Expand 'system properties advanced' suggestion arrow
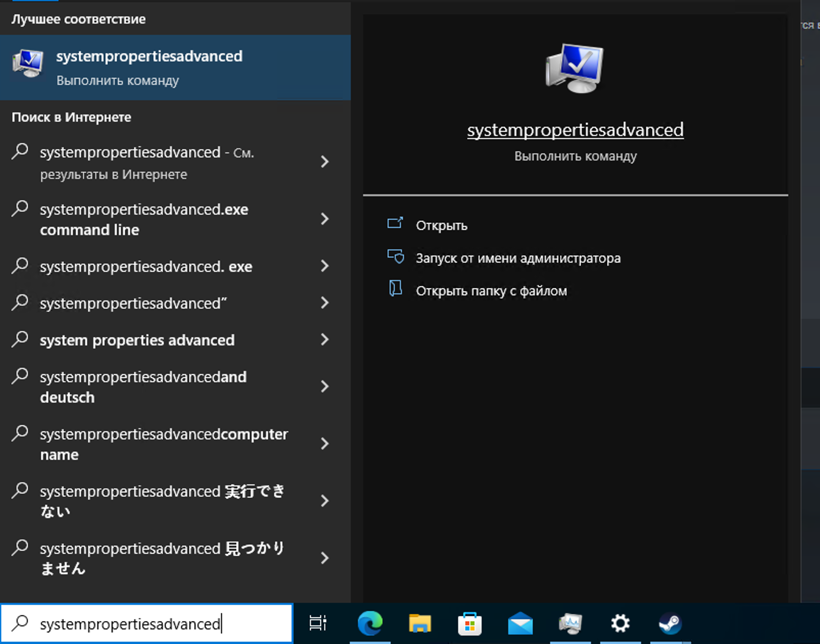820x644 pixels. [325, 339]
